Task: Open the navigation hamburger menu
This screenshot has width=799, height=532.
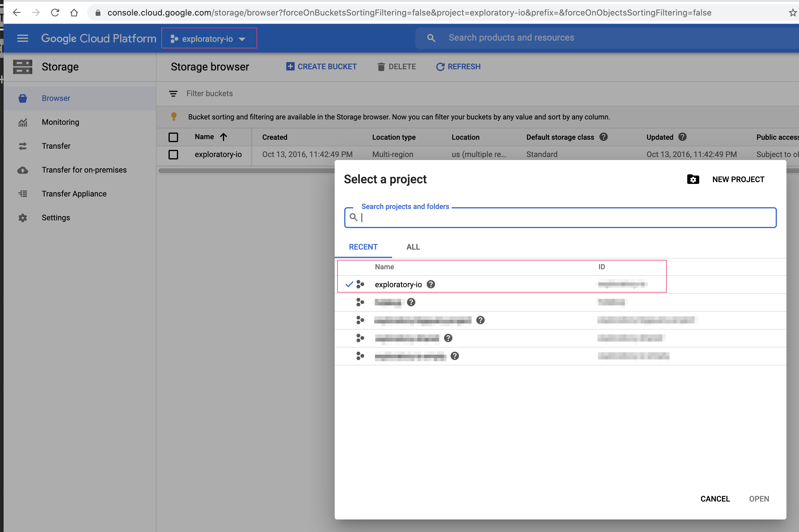Action: (x=22, y=38)
